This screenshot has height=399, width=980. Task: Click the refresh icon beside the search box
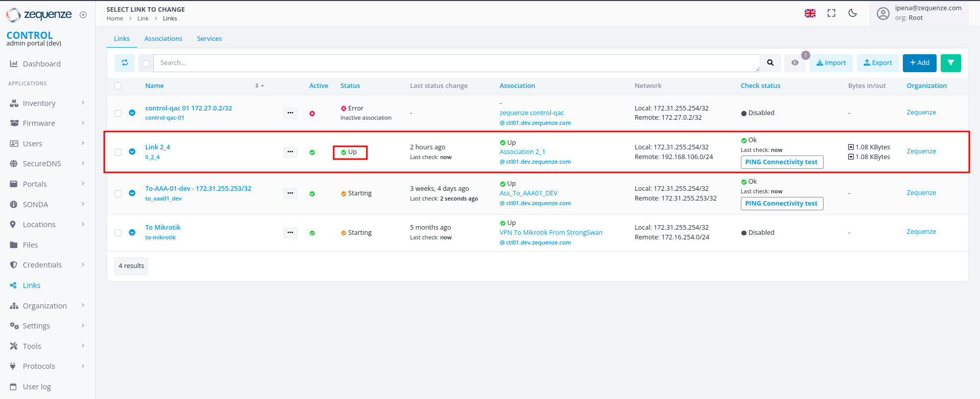click(x=125, y=63)
